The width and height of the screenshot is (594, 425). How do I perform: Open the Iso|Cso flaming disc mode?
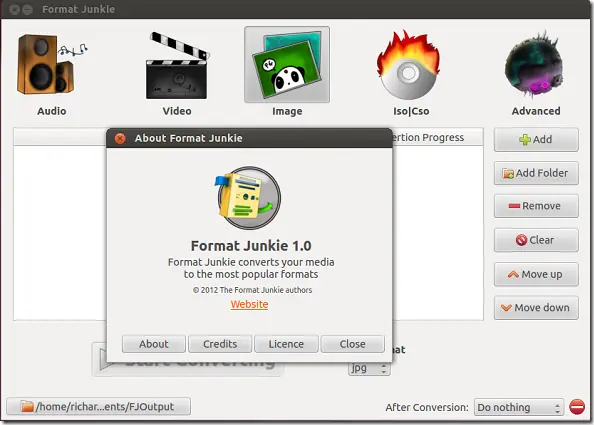pos(409,64)
